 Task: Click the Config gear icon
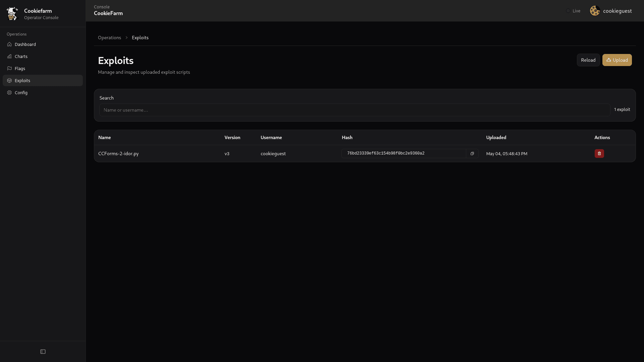[x=9, y=93]
